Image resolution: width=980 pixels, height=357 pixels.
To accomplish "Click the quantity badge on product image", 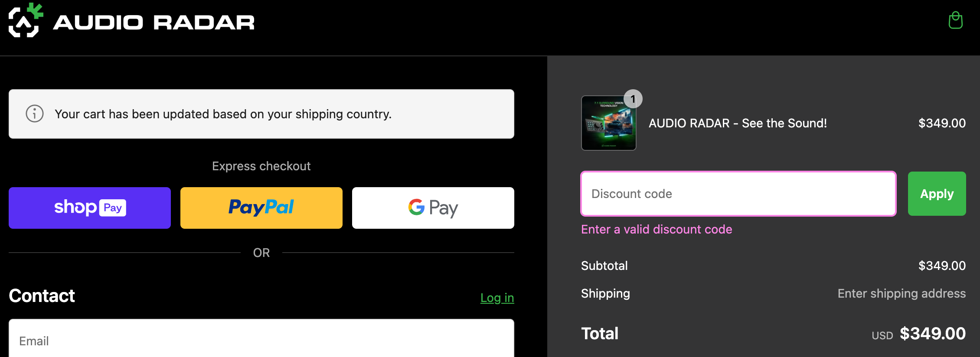I will (x=633, y=99).
